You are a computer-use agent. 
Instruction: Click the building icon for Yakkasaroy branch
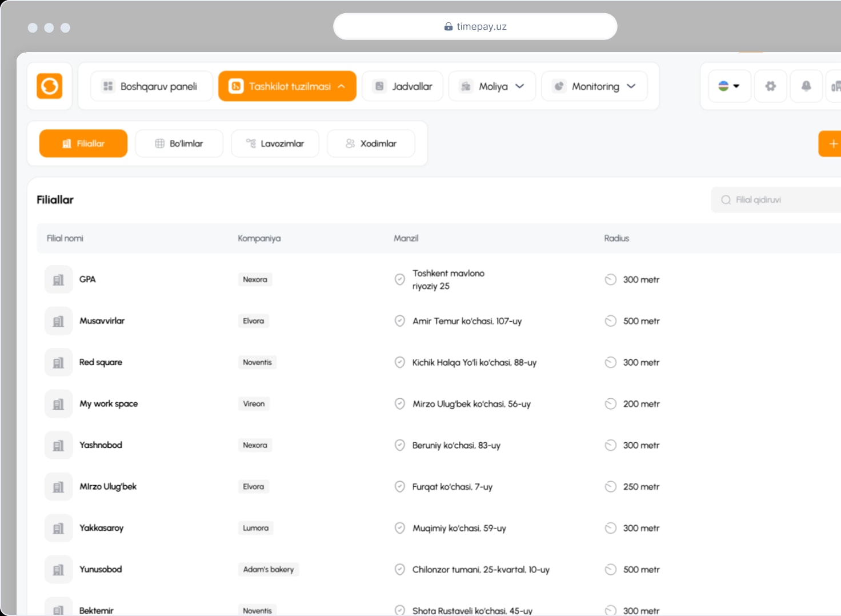coord(59,528)
